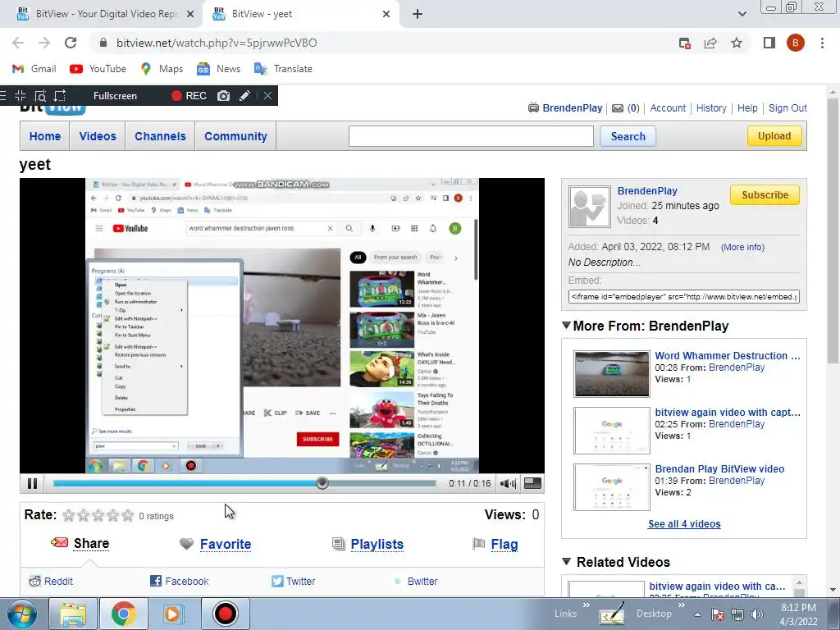Toggle video player fullscreen size icon
The image size is (840, 630).
pos(532,483)
